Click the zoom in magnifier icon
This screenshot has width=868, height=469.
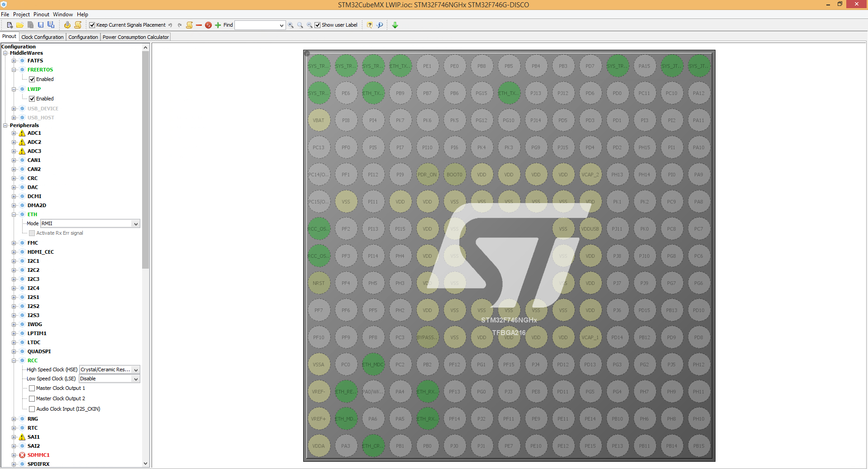(291, 25)
